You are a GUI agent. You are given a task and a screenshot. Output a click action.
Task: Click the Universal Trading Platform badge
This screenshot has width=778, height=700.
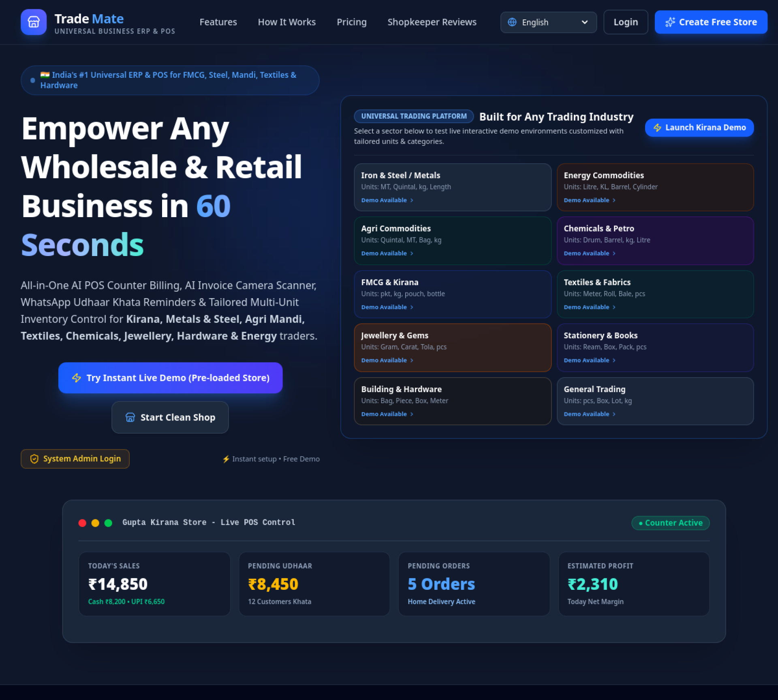414,116
